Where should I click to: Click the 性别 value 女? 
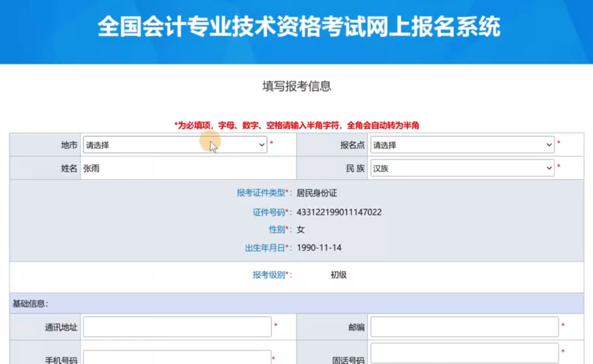pos(301,230)
